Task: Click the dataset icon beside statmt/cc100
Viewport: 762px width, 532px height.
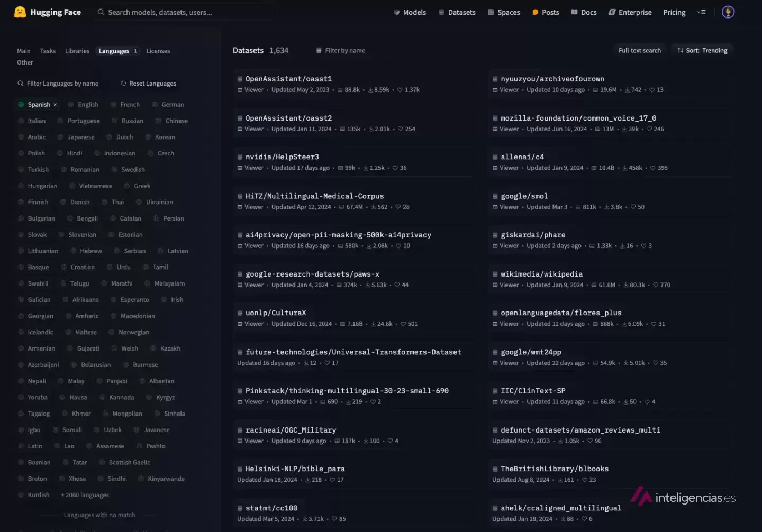Action: 240,508
